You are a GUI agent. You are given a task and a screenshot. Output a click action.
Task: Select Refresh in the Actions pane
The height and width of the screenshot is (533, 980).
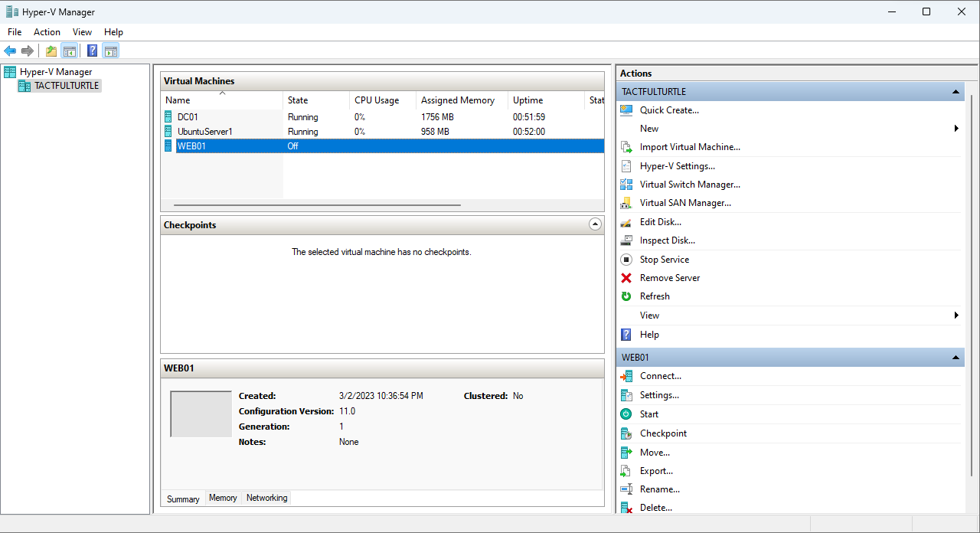(x=655, y=296)
